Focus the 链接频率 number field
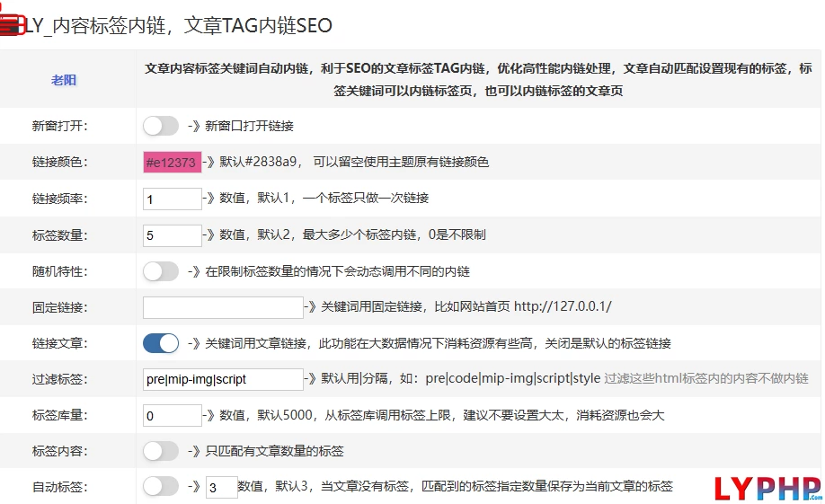Viewport: 825px width, 504px height. pos(172,199)
